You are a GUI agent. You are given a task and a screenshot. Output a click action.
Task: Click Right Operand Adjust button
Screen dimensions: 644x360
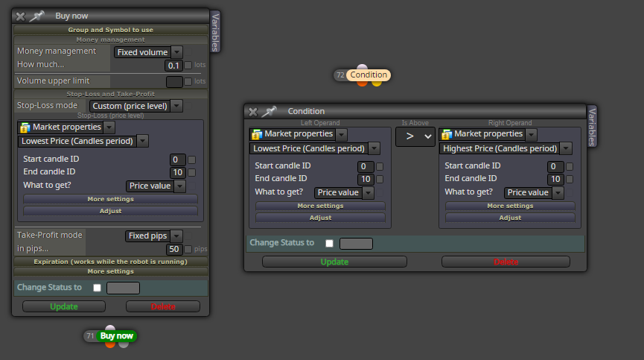click(x=510, y=218)
